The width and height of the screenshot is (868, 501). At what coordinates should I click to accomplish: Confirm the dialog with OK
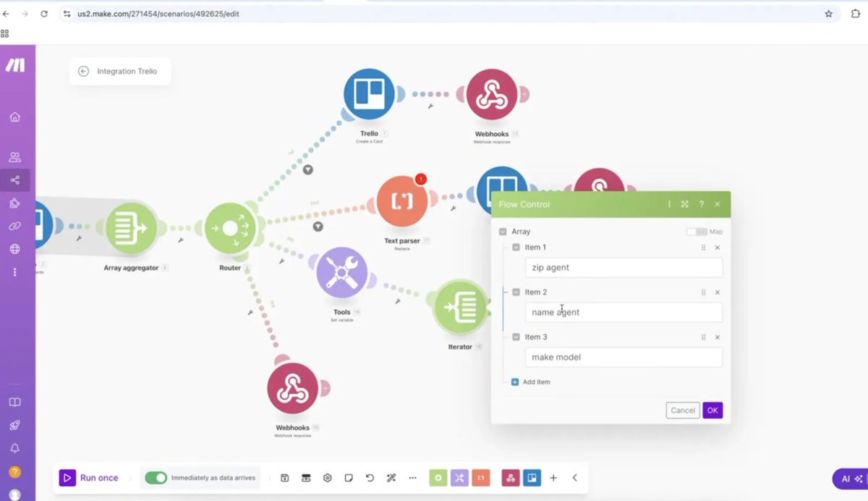[712, 410]
